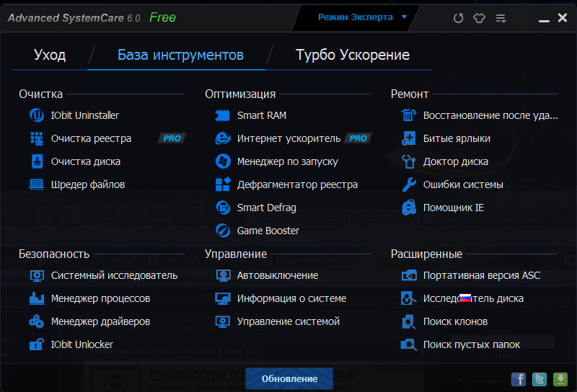Screen dimensions: 577x392
Task: Click the PRO badge beside Интернет ускоритель
Action: (358, 138)
